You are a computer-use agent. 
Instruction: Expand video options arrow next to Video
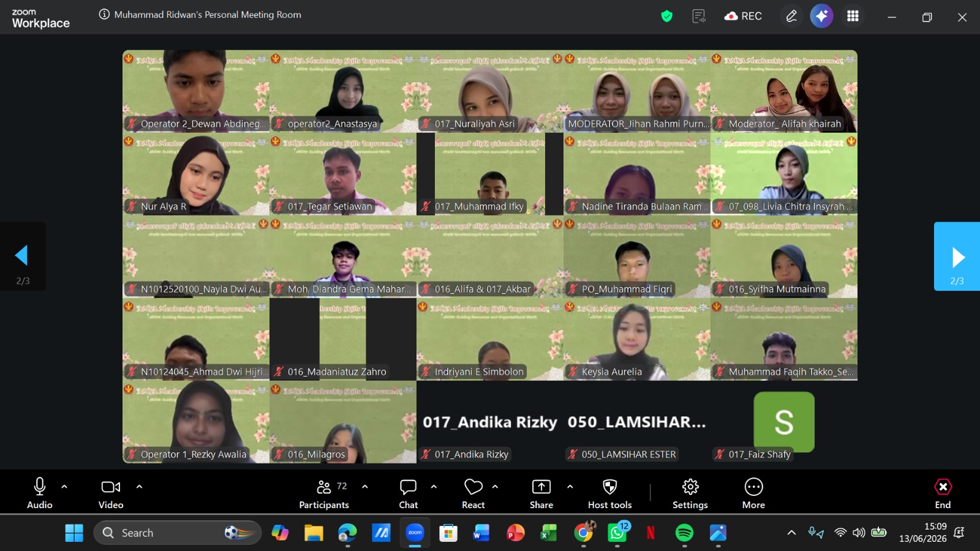click(139, 487)
